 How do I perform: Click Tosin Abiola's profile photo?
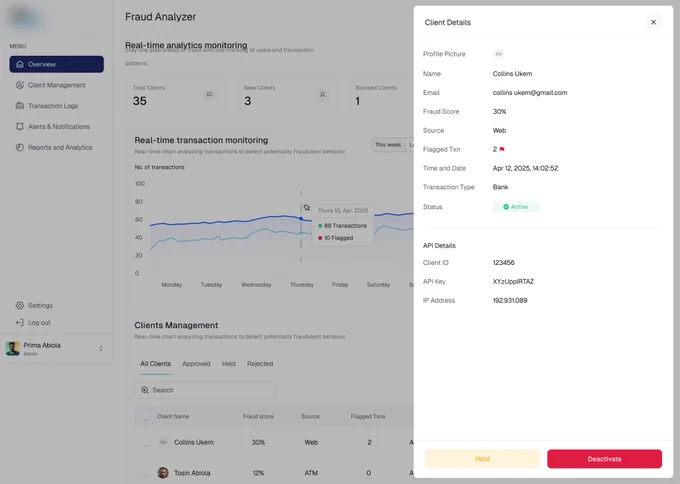[163, 473]
